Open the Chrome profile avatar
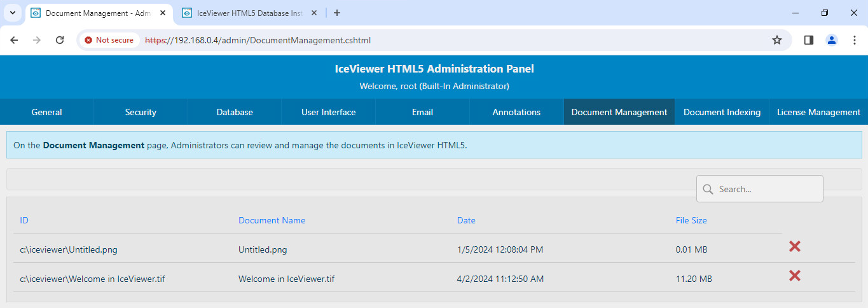The width and height of the screenshot is (868, 308). [832, 40]
